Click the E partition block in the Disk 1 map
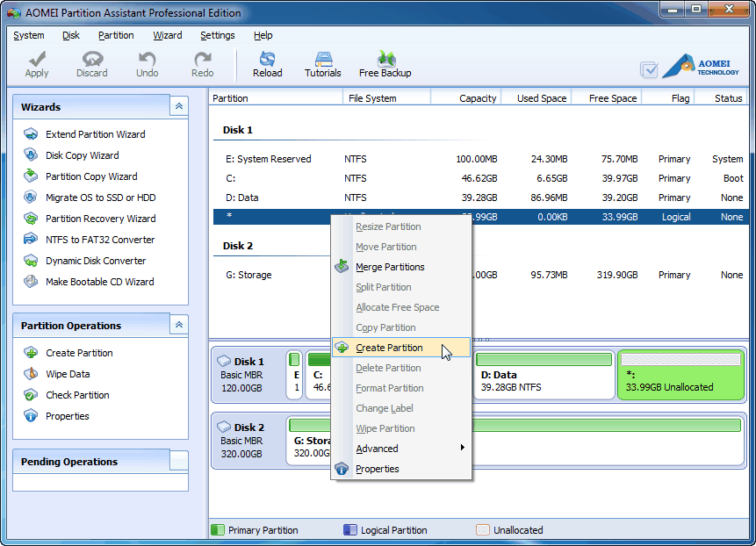Image resolution: width=756 pixels, height=546 pixels. (x=294, y=375)
